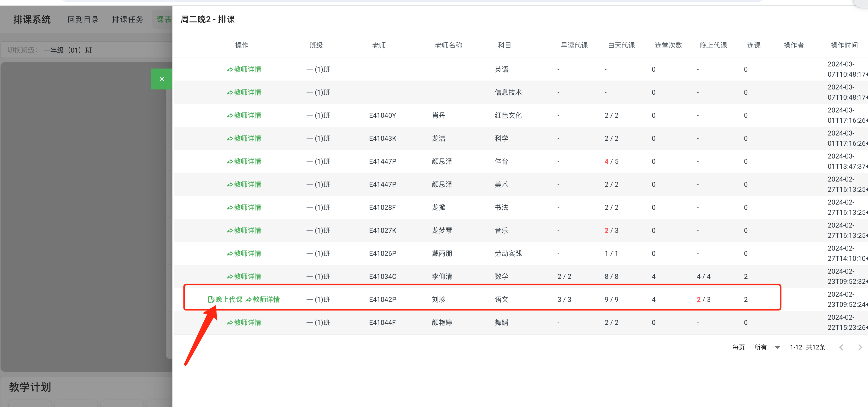Click the share icon on the 英语 row
Viewport: 868px width, 407px height.
(230, 69)
